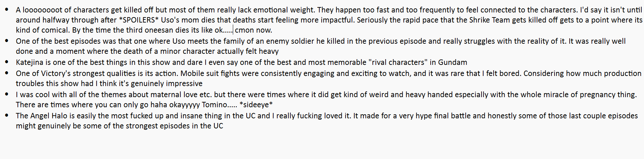644x159 pixels.
Task: Click the bullet before "One of the best episodes"
Action: 7,41
